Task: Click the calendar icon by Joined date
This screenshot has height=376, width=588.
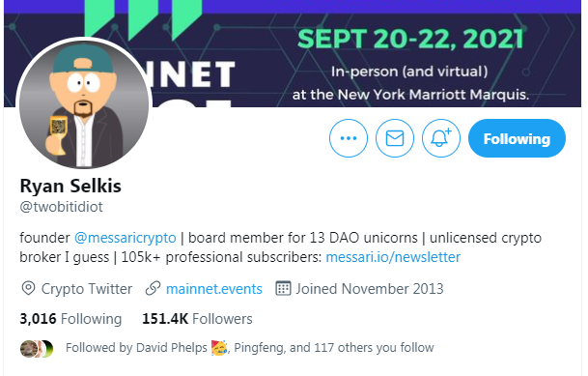Action: [x=283, y=288]
